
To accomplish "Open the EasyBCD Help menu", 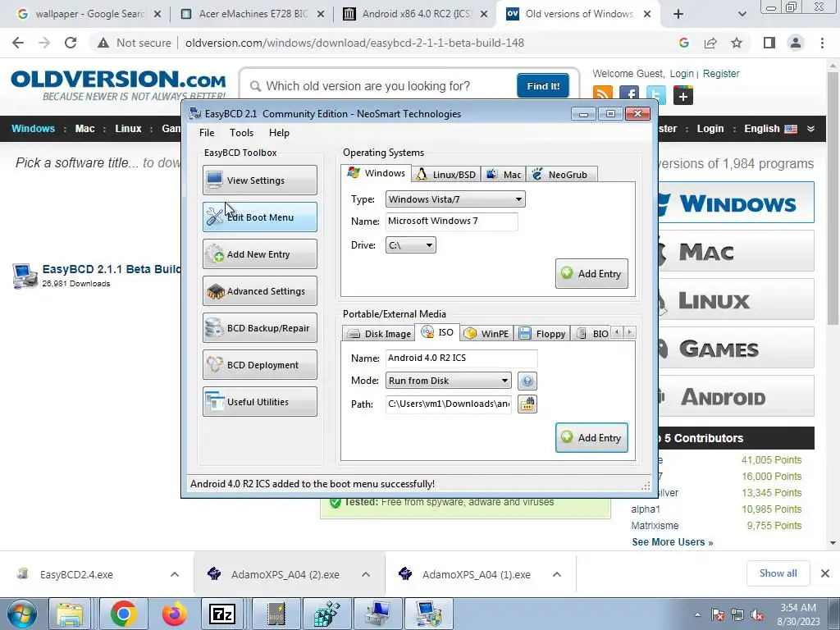I will click(x=279, y=133).
